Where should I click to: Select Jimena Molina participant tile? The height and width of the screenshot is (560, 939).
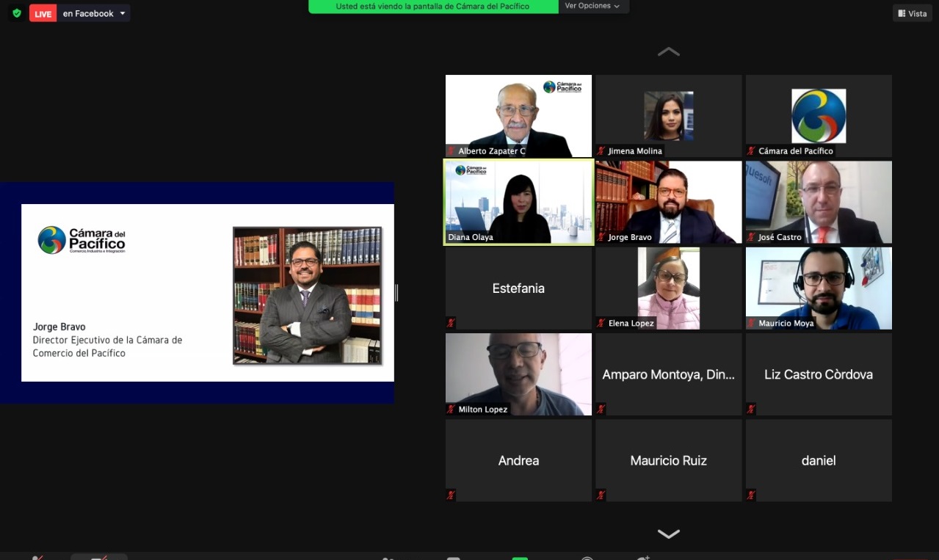[668, 116]
